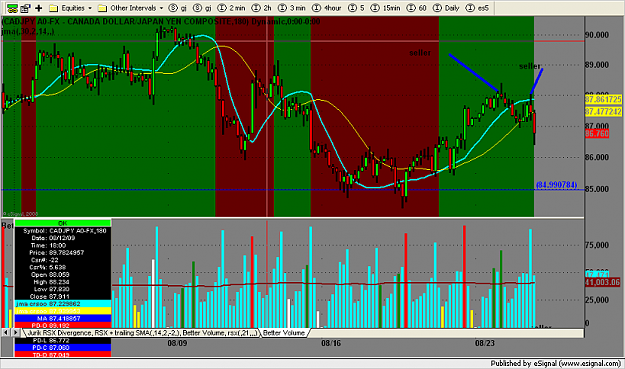Click the 90.000 price axis label
The width and height of the screenshot is (625, 369).
597,35
